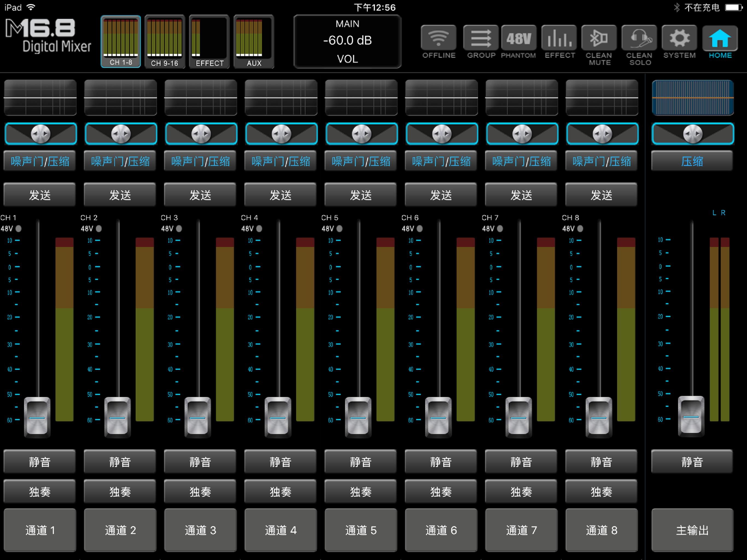
Task: Mute channel 1 with 静音 button
Action: pyautogui.click(x=40, y=461)
